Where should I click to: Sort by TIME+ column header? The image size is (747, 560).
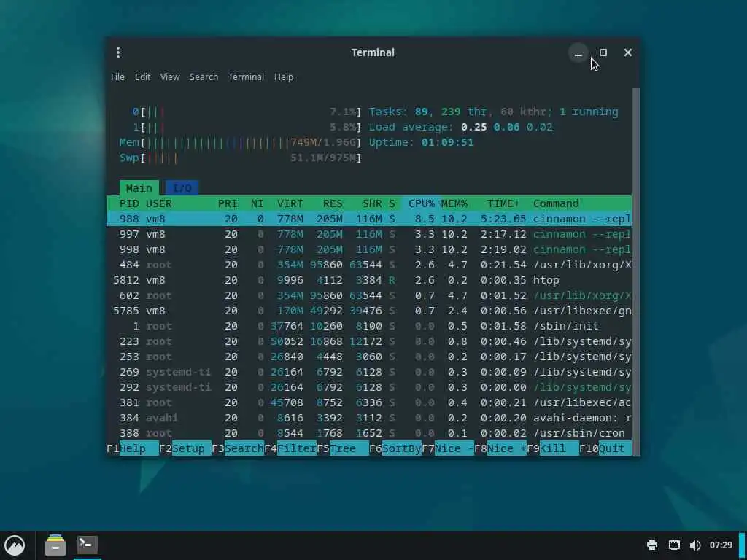click(503, 203)
